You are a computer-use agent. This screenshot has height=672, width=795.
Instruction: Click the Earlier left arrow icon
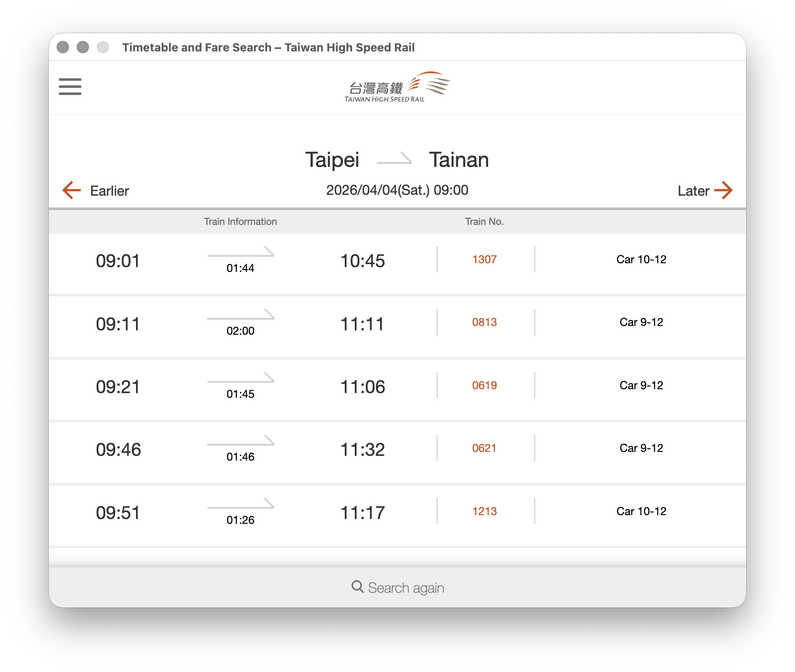click(72, 190)
